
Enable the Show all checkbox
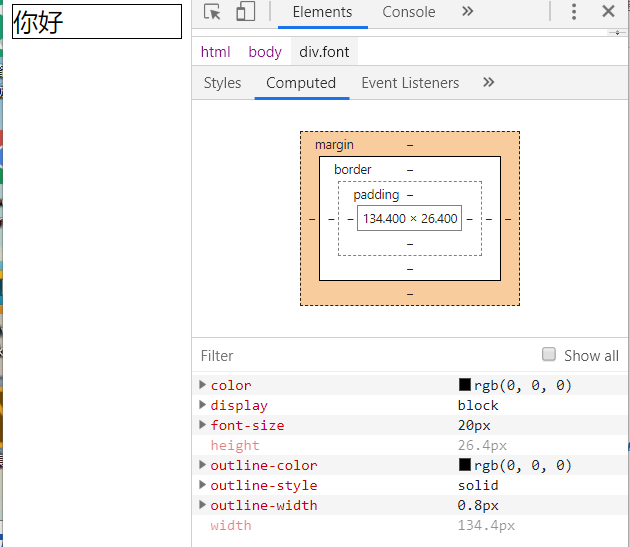tap(548, 354)
